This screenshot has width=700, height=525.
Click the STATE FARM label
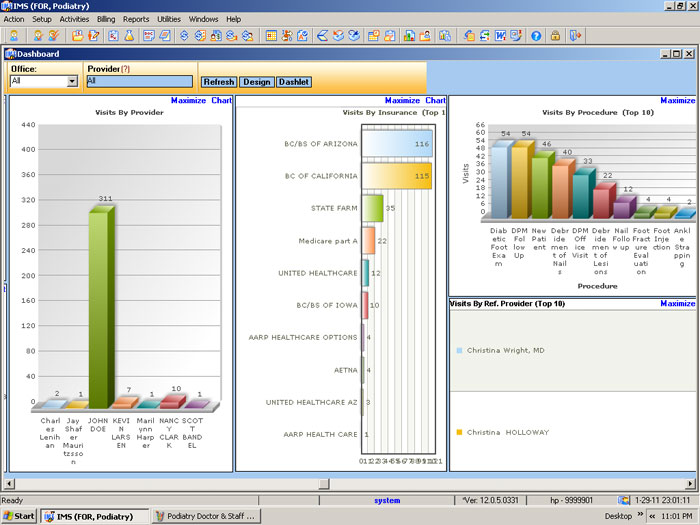(334, 208)
